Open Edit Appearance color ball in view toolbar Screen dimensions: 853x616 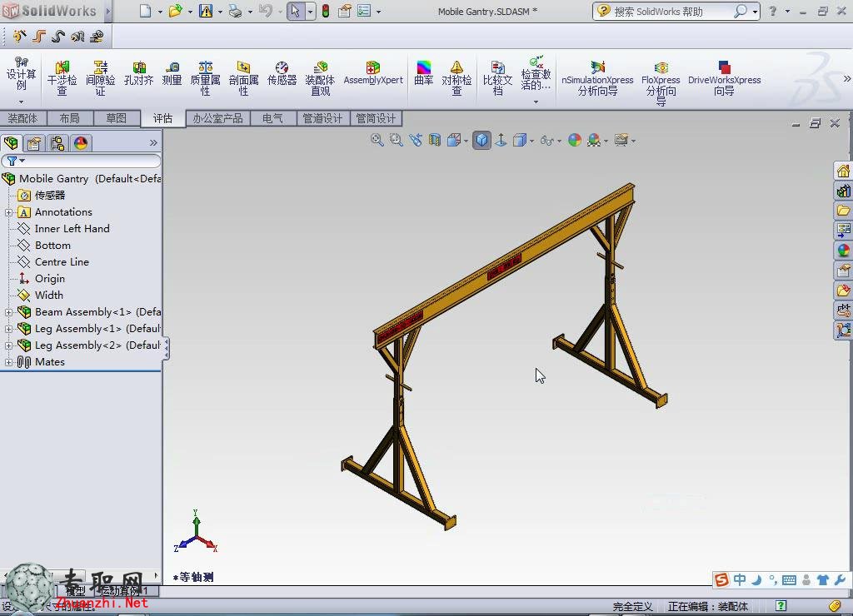(575, 140)
